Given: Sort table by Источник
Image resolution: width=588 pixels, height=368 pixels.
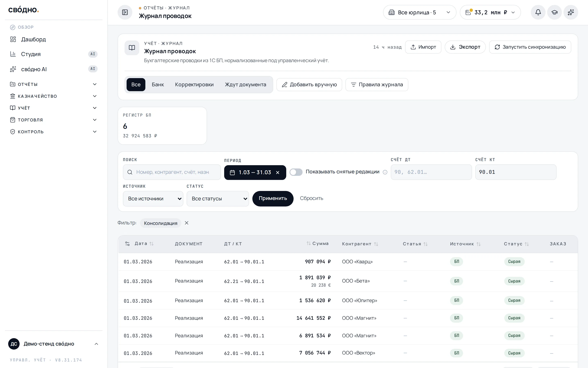Looking at the screenshot, I should point(465,244).
